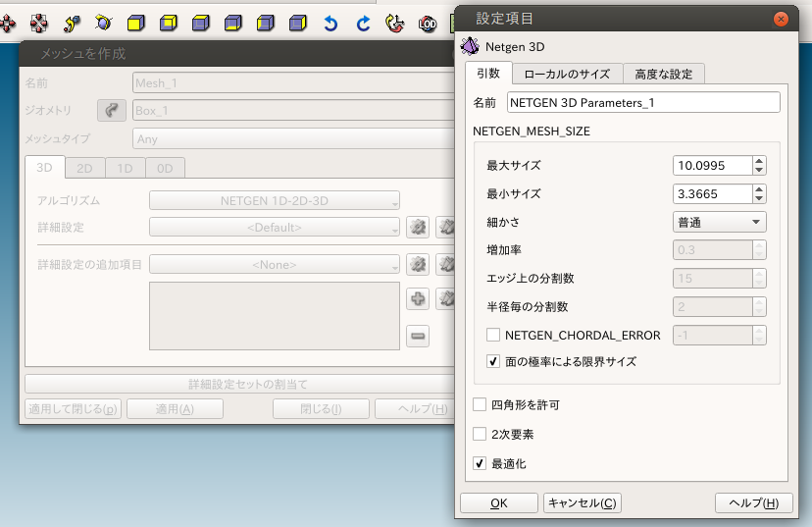Image resolution: width=812 pixels, height=527 pixels.
Task: Click the empty hypothesis list box
Action: (275, 316)
